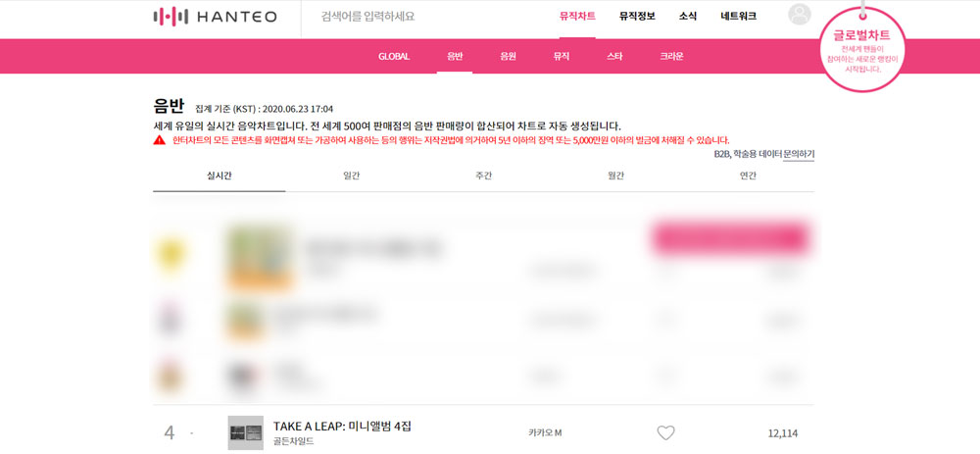
Task: Focus the 검색어를 입력하세요 search field
Action: [x=425, y=17]
